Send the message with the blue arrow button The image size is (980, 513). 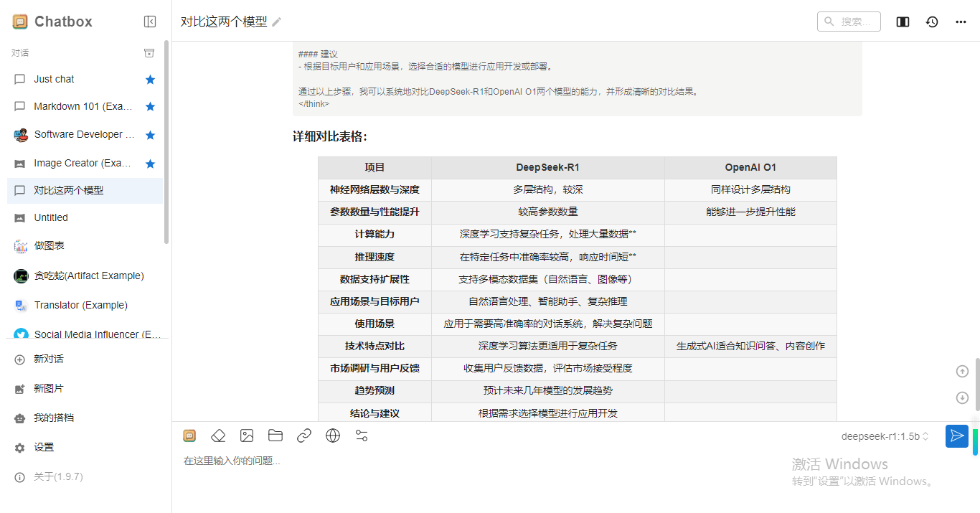click(x=957, y=436)
